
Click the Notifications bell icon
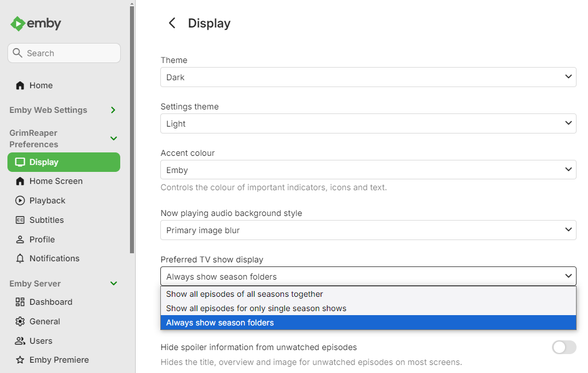[20, 258]
